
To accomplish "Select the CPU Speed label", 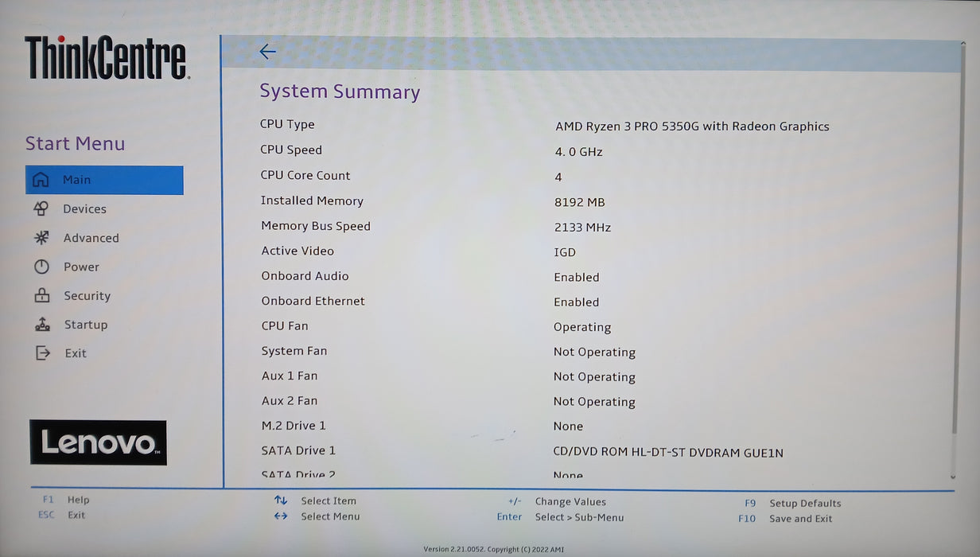I will pos(291,150).
